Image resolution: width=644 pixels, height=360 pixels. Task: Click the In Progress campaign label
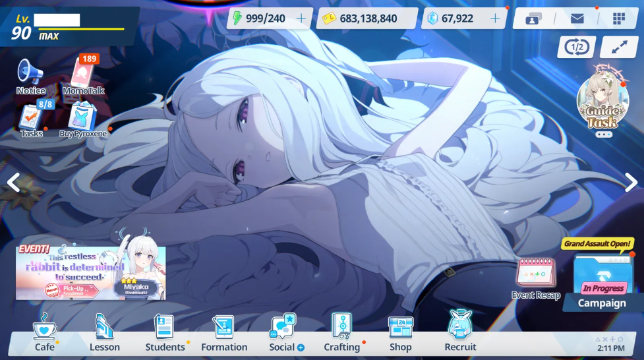(603, 288)
